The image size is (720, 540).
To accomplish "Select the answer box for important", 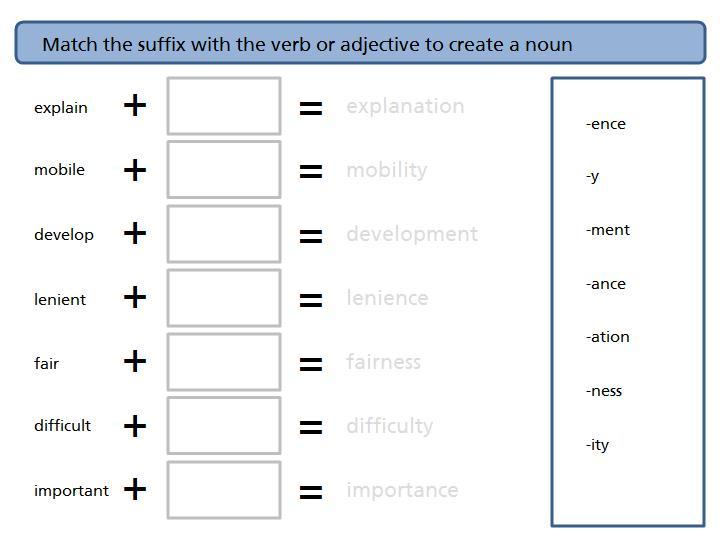I will pos(224,490).
